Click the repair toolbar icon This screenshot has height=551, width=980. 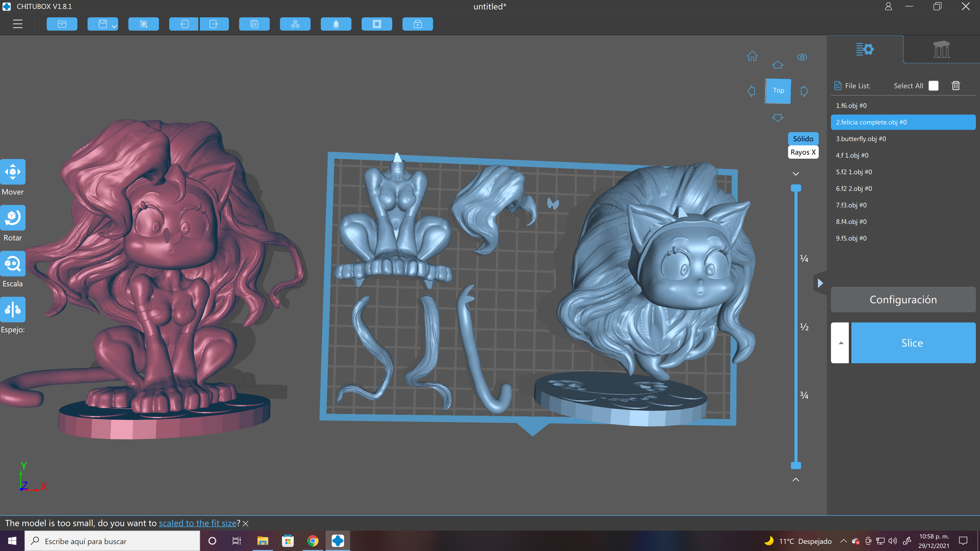[x=418, y=24]
